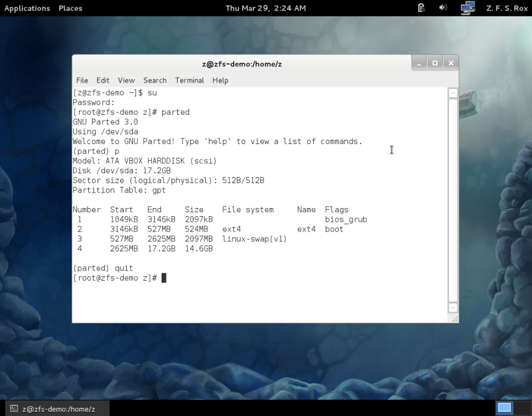Open the Terminal menu
The image size is (532, 416).
(x=190, y=80)
